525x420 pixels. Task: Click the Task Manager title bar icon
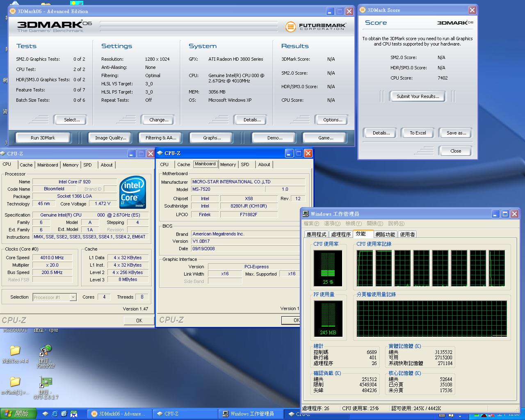pyautogui.click(x=306, y=214)
